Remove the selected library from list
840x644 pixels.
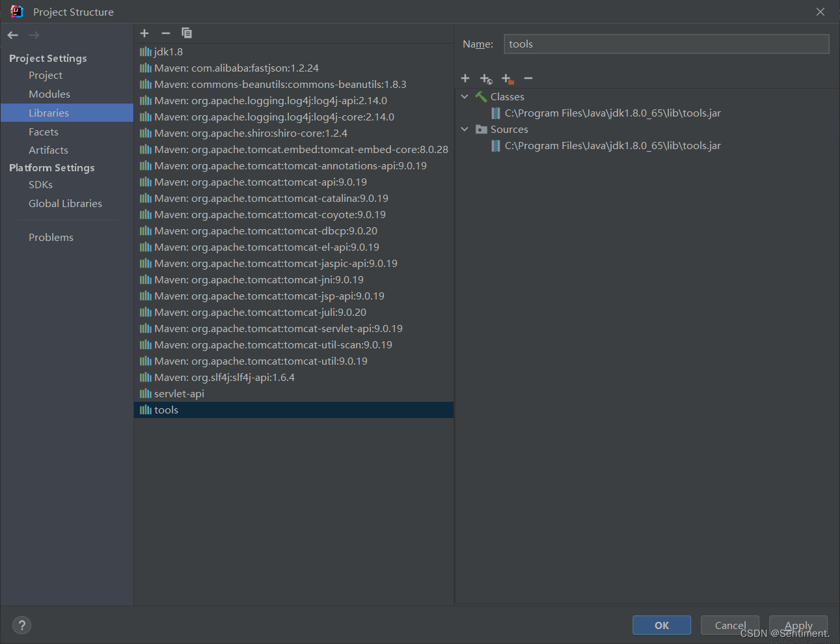click(166, 33)
